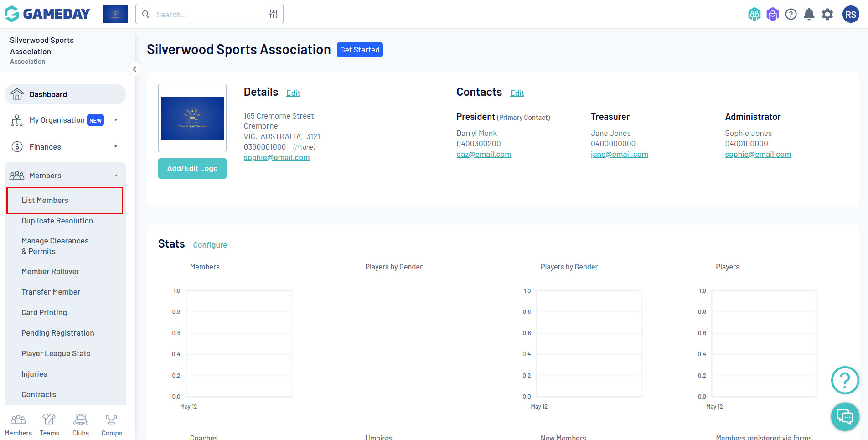Image resolution: width=868 pixels, height=440 pixels.
Task: Open Pending Registration
Action: coord(57,333)
